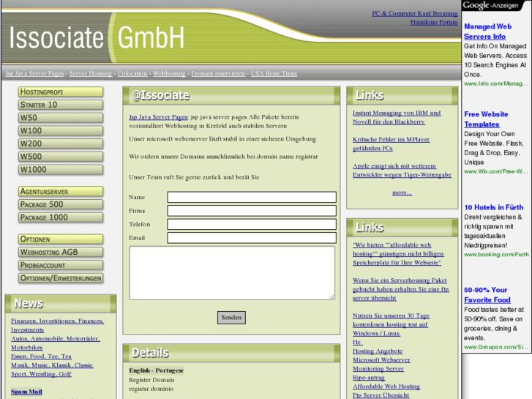Click the large message text area
This screenshot has width=532, height=399.
point(232,273)
